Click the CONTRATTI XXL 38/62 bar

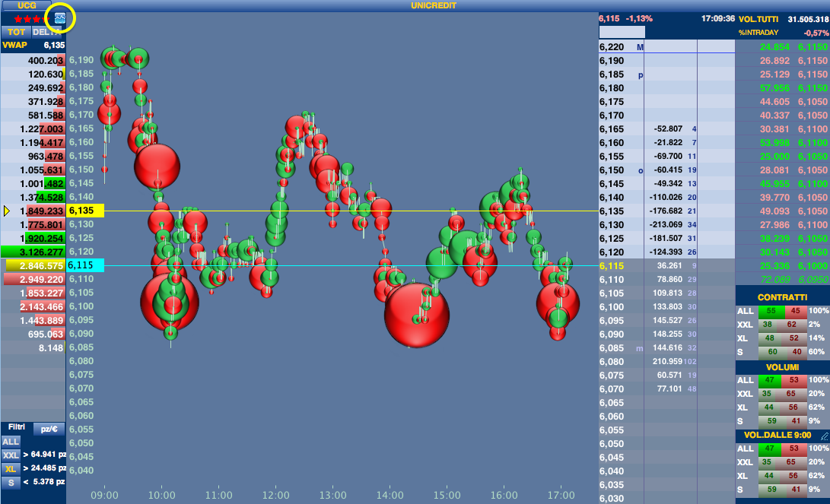pyautogui.click(x=782, y=325)
